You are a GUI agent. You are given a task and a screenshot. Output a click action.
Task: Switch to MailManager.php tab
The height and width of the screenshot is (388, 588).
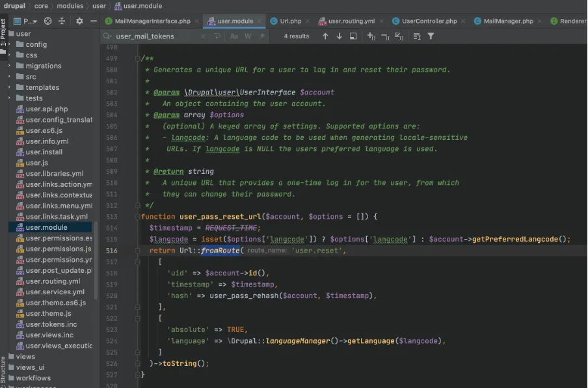508,21
